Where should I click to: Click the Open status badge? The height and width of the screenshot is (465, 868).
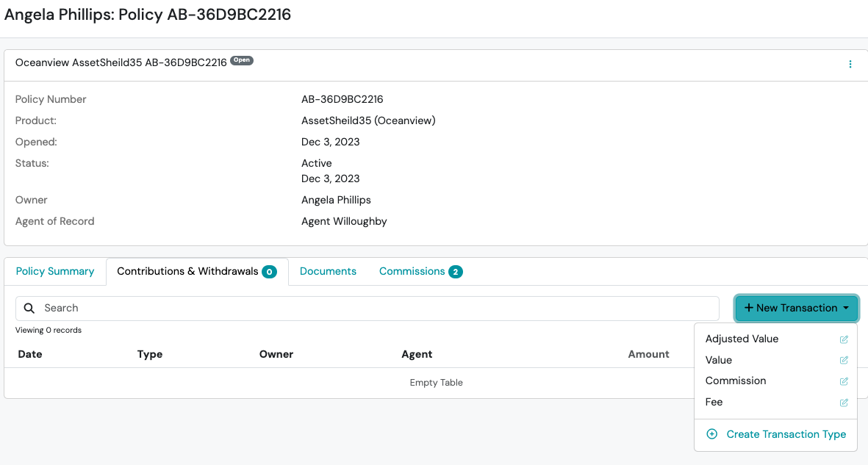pyautogui.click(x=242, y=60)
